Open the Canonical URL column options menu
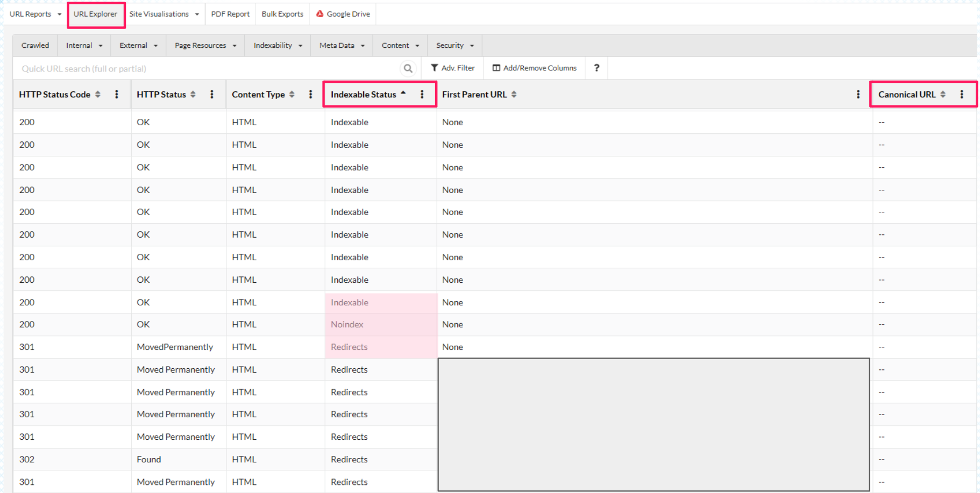This screenshot has height=493, width=980. pyautogui.click(x=962, y=94)
